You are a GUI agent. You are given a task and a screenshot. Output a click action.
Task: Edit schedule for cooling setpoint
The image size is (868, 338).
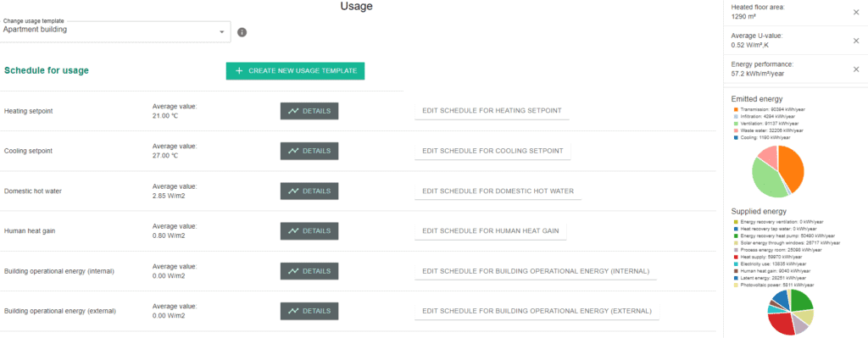[x=492, y=151]
